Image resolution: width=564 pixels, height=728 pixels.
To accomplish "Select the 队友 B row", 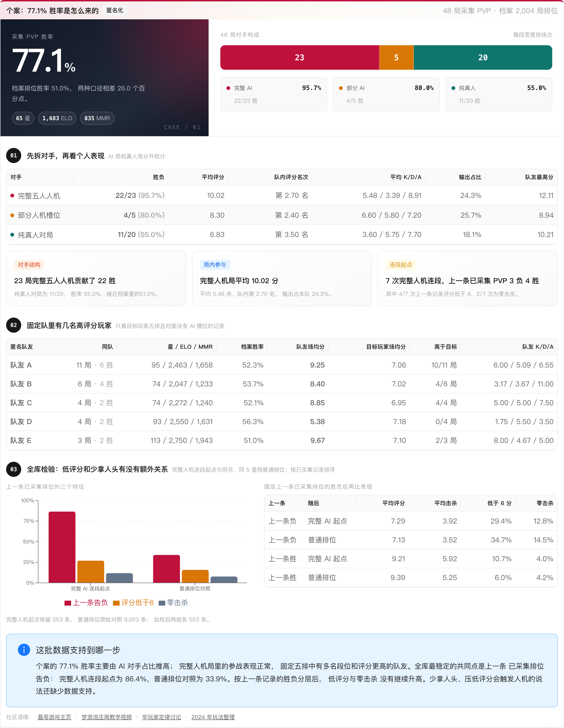I will tap(282, 384).
